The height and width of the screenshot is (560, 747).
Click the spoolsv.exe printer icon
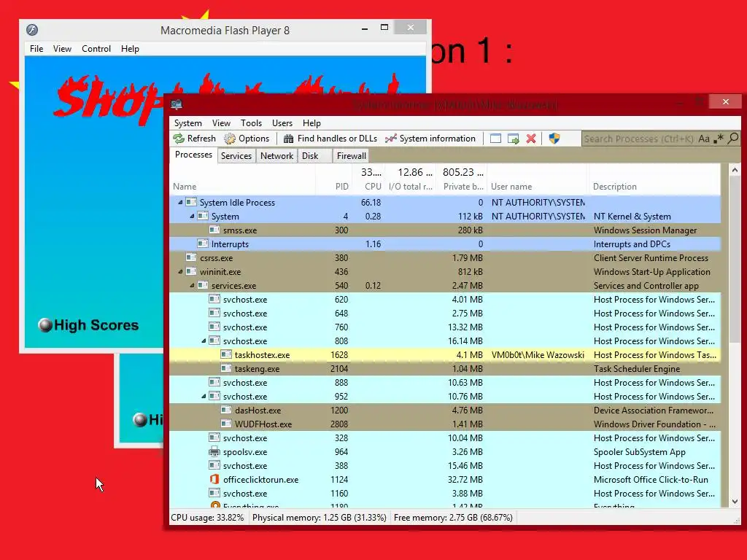point(214,451)
